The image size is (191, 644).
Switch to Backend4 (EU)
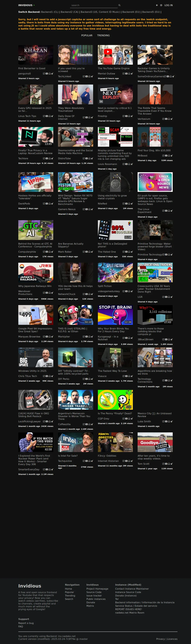tap(131, 12)
